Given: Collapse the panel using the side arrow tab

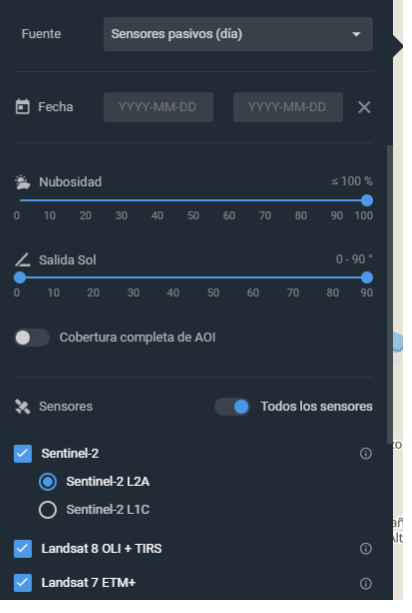Looking at the screenshot, I should tap(398, 46).
